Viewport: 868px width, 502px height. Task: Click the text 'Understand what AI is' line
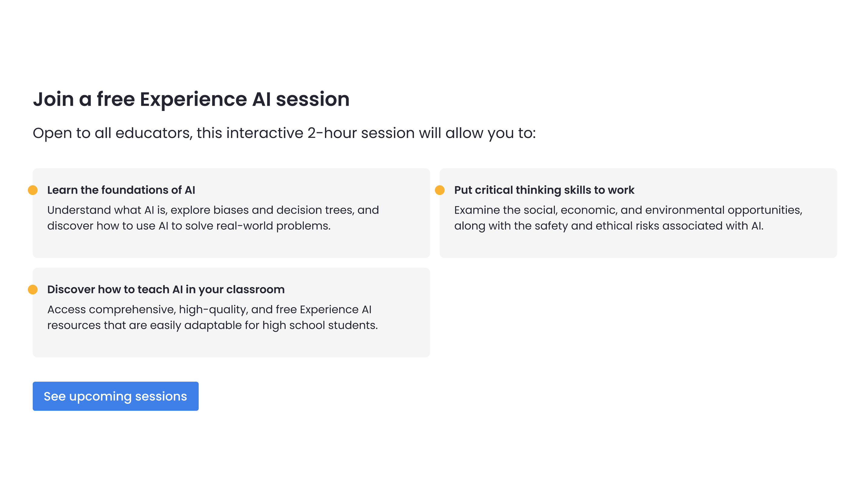coord(213,210)
